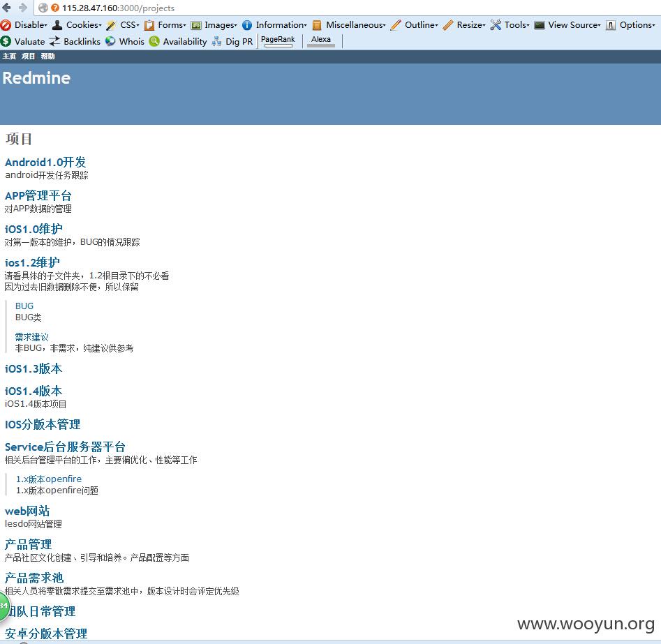Open the web网站 project
661x644 pixels.
point(27,511)
